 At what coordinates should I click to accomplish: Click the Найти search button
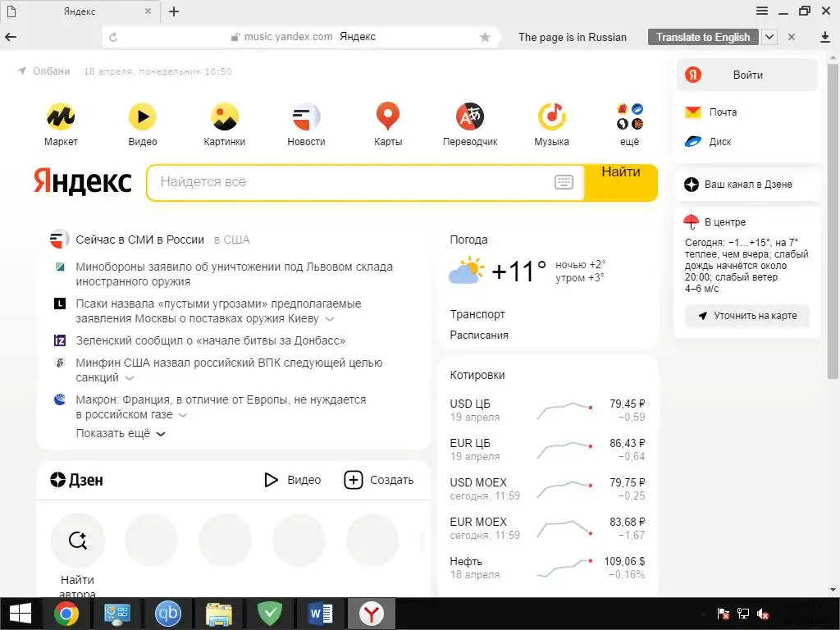(x=621, y=182)
